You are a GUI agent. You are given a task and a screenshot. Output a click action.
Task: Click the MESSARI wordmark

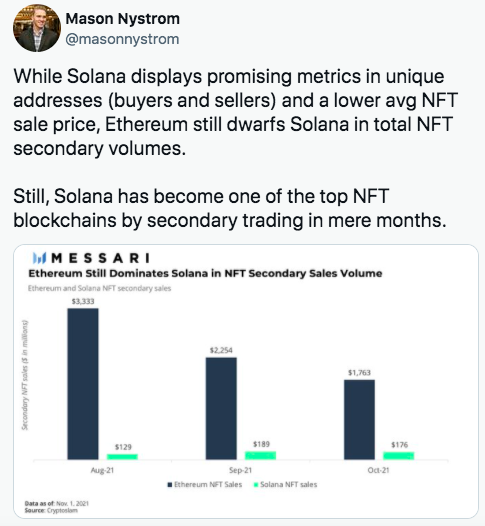pos(101,258)
